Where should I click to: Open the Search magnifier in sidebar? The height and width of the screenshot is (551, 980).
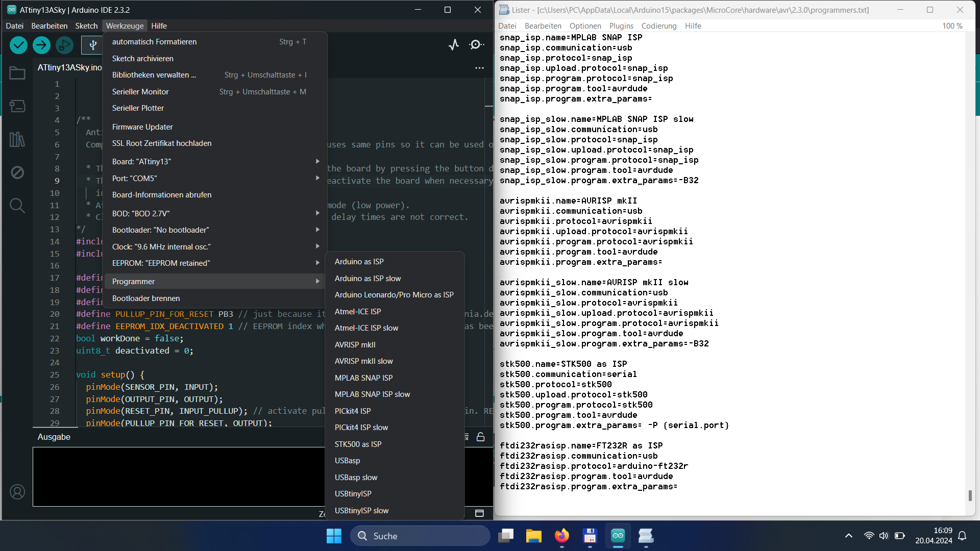(17, 206)
